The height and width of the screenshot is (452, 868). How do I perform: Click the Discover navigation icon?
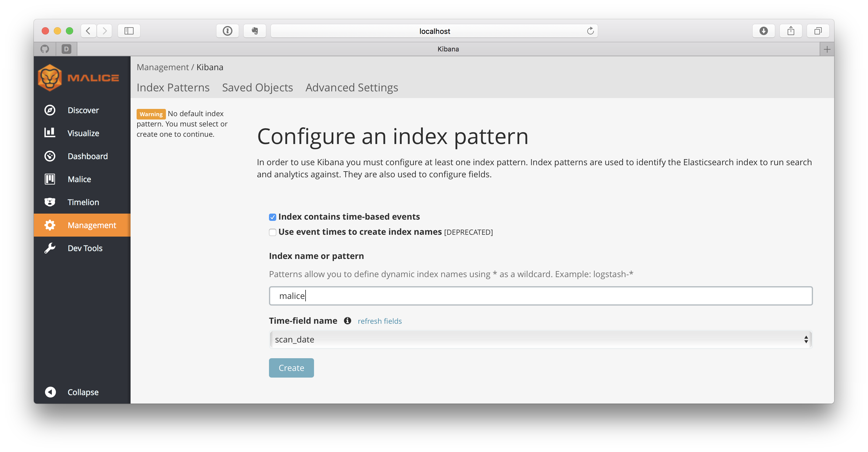coord(50,110)
